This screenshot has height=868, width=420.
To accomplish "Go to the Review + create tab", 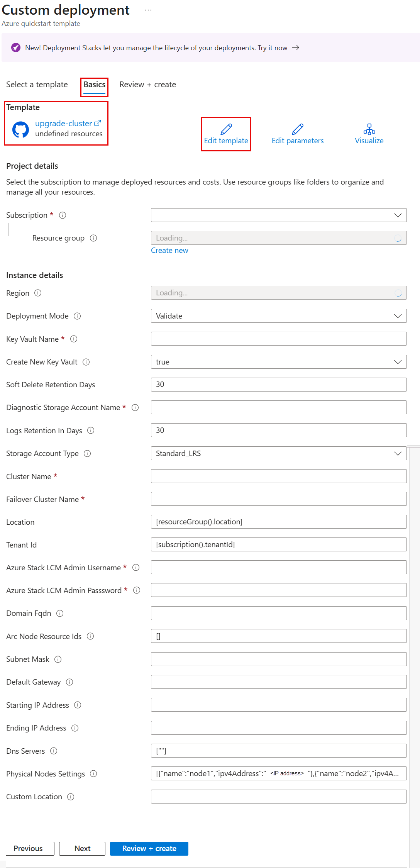I will [x=147, y=85].
